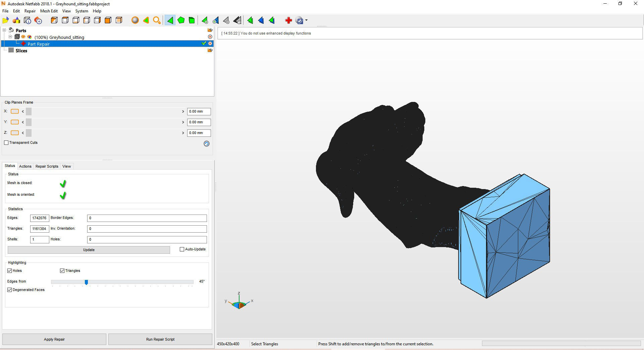The height and width of the screenshot is (350, 644).
Task: Uncheck the Degenerated Faces checkbox
Action: [x=10, y=290]
